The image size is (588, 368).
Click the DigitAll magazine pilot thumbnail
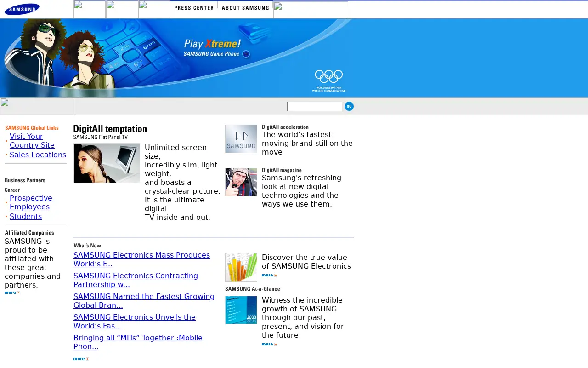[x=241, y=182]
